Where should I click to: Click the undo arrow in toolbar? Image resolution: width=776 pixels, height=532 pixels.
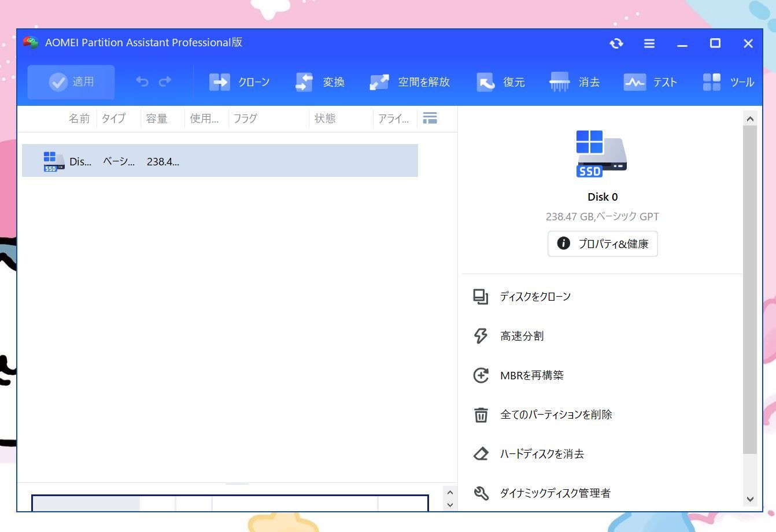142,82
